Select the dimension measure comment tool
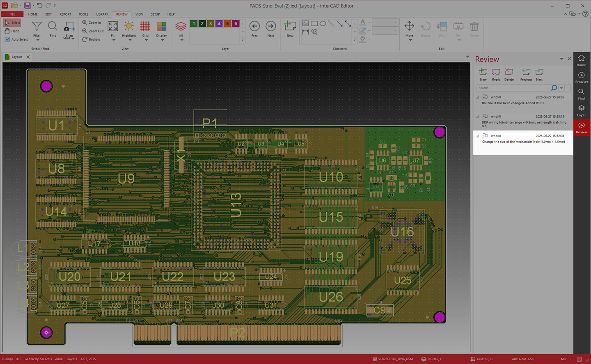 tap(306, 32)
